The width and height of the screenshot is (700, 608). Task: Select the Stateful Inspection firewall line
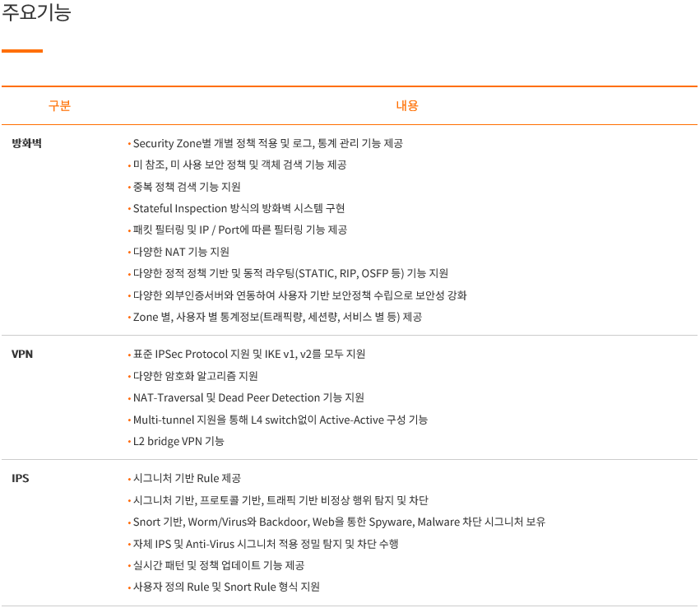239,208
